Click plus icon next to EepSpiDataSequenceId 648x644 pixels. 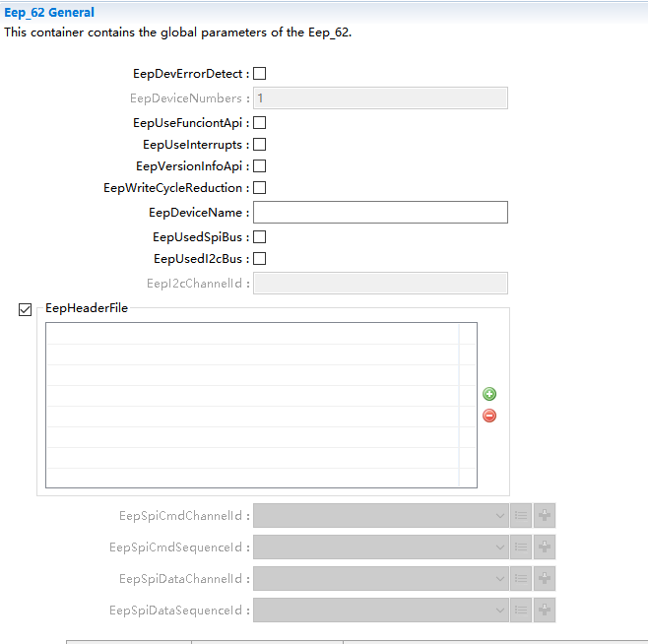coord(545,610)
